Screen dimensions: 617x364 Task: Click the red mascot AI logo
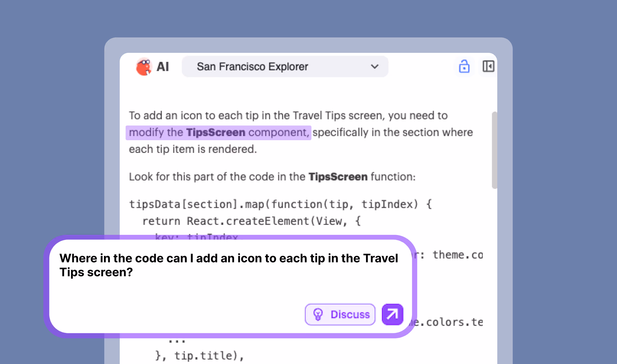tap(143, 67)
